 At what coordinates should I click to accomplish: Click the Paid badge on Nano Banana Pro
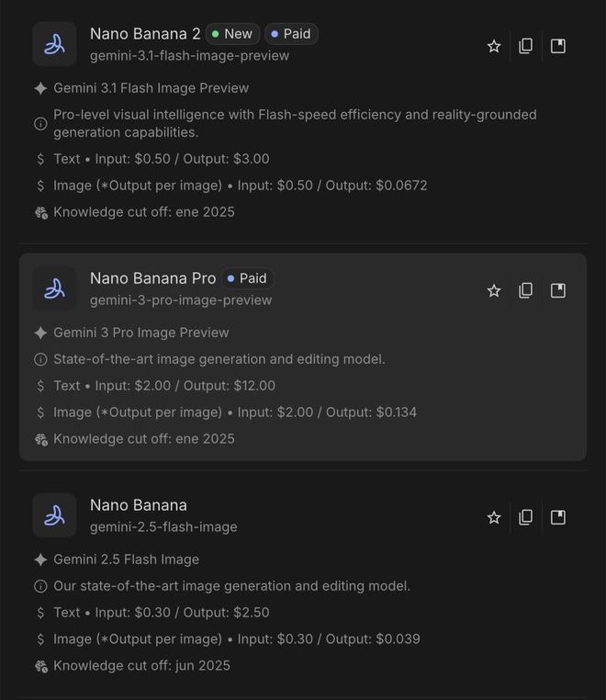[247, 278]
